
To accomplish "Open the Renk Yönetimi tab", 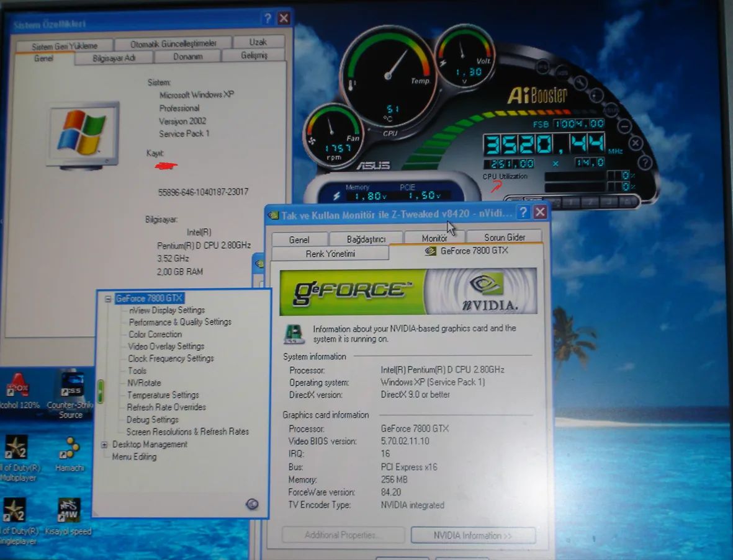I will pos(330,254).
